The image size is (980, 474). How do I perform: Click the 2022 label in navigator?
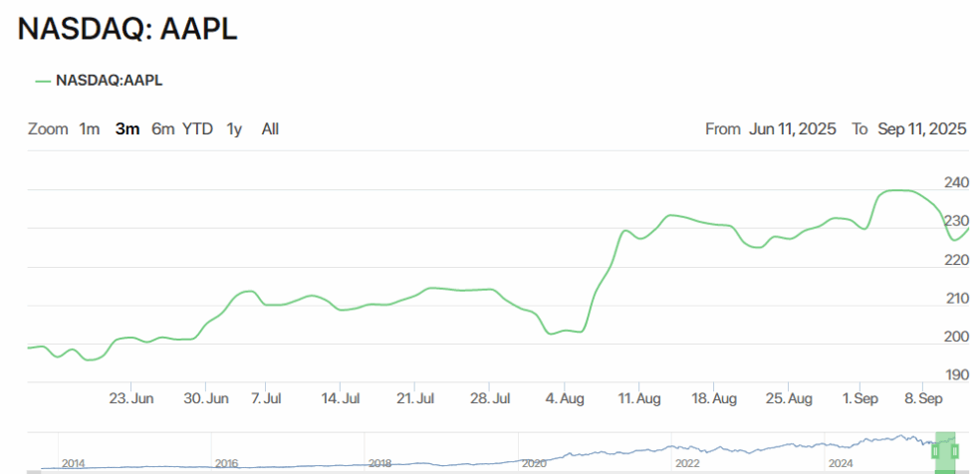687,463
